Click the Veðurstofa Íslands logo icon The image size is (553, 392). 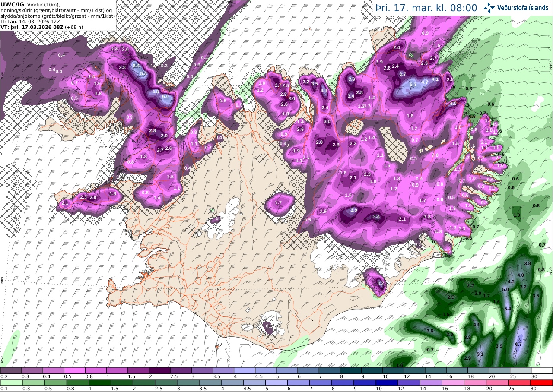tap(489, 7)
